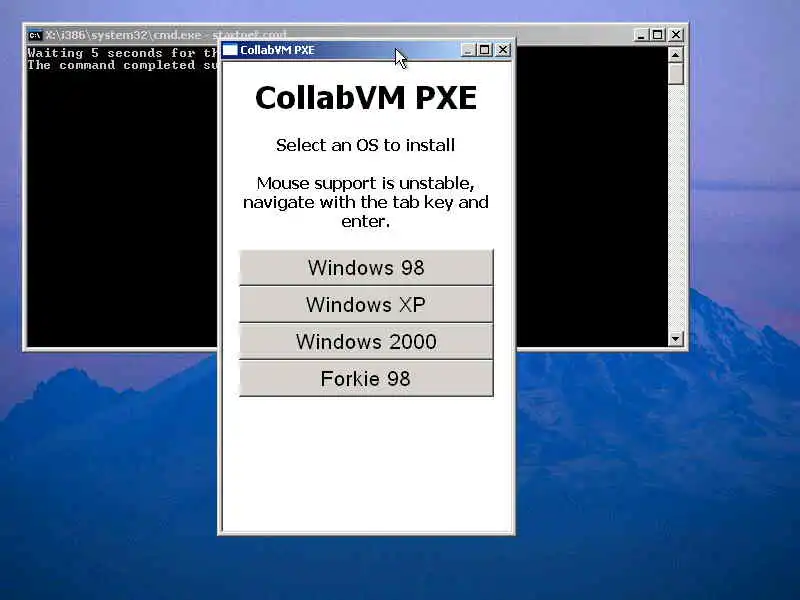
Task: Click the cmd.exe title bar path text
Action: pyautogui.click(x=166, y=35)
